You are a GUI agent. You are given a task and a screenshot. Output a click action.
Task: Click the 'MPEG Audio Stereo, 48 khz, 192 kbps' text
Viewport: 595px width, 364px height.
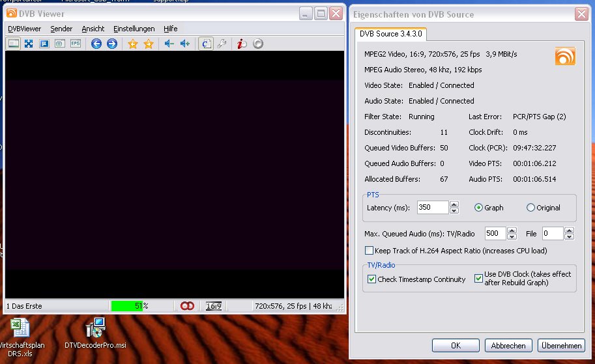coord(423,70)
